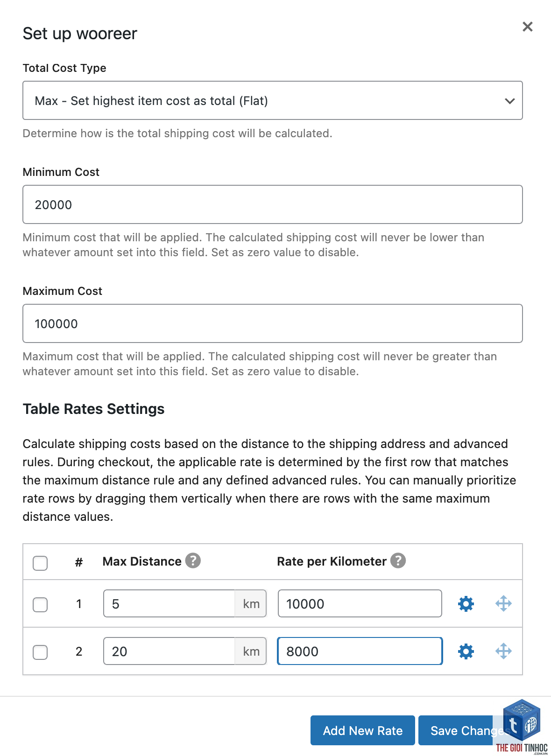Click the move handle icon on row 2

tap(503, 651)
